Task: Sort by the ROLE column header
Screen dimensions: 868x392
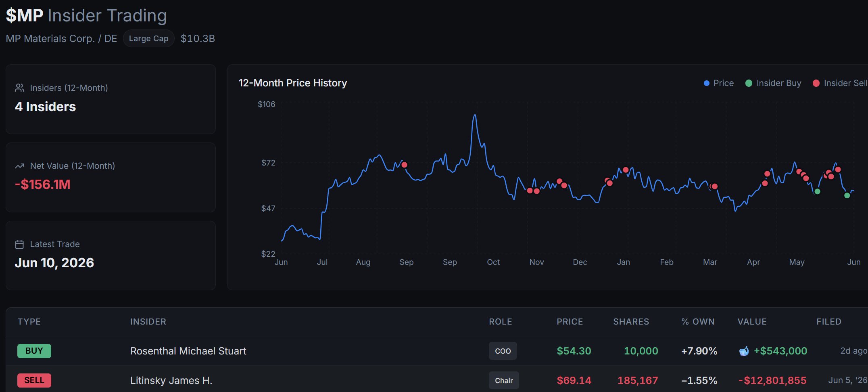Action: pyautogui.click(x=501, y=322)
